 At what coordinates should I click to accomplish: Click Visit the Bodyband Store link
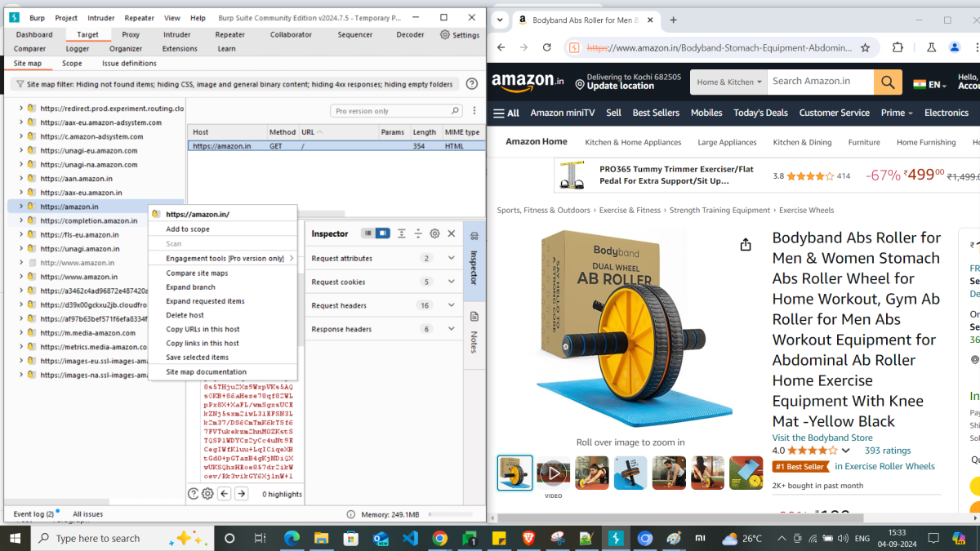tap(821, 438)
